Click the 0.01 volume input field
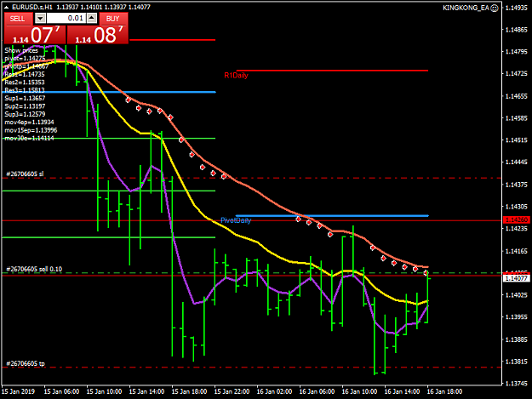Image resolution: width=532 pixels, height=399 pixels. [x=66, y=19]
